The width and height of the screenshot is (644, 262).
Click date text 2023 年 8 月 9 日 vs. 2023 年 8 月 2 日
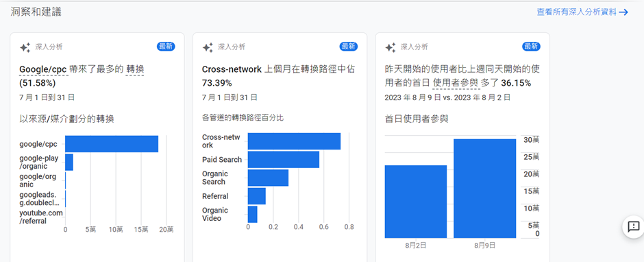point(447,97)
